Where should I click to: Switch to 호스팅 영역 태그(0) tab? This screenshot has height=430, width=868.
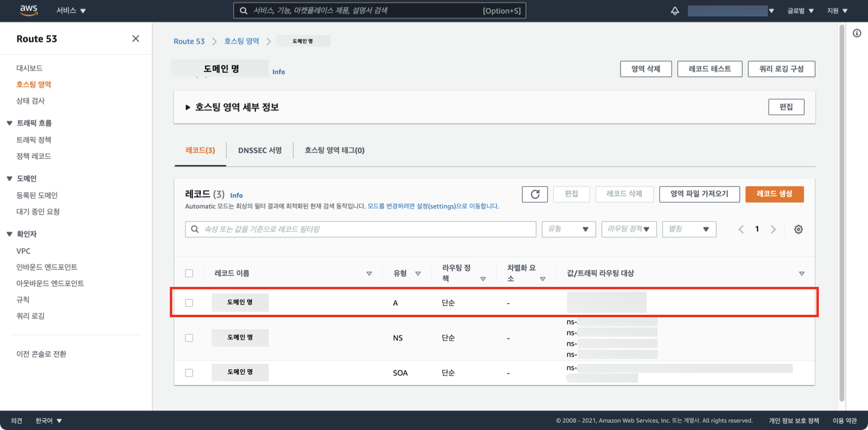[x=334, y=150]
